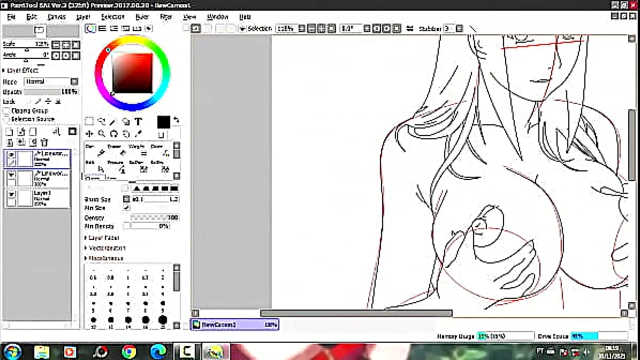Open the selection display mode dropdown arrow
This screenshot has height=360, width=640.
point(242,29)
